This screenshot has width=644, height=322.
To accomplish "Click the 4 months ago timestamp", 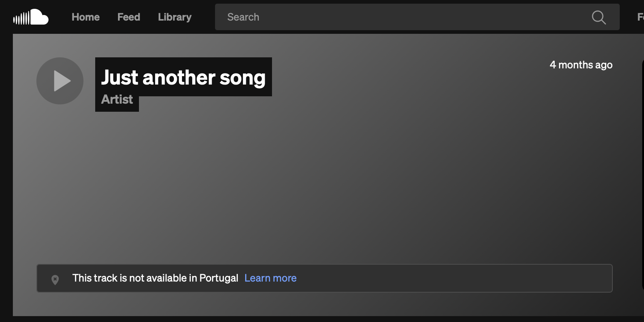I will coord(581,65).
